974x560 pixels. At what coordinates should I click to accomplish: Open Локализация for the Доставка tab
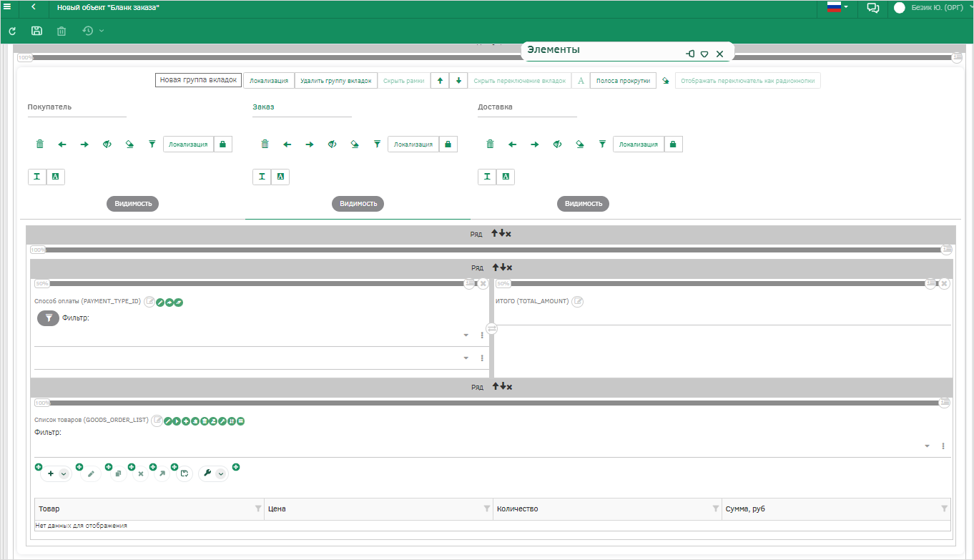[639, 144]
